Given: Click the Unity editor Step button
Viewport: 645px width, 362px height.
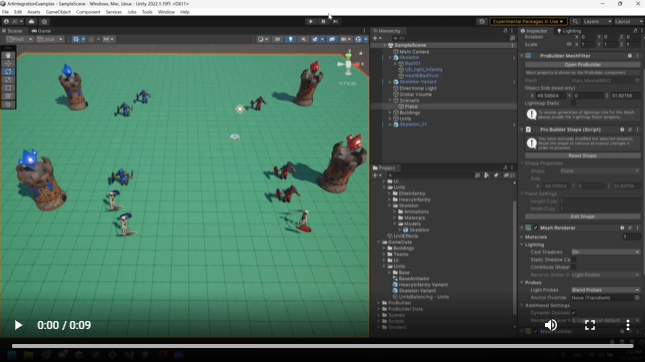Looking at the screenshot, I should point(335,21).
